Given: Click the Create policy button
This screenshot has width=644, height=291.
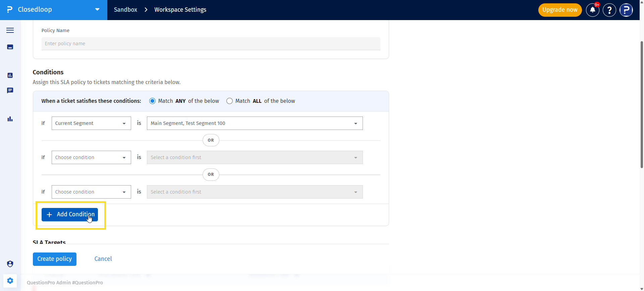Looking at the screenshot, I should coord(55,259).
